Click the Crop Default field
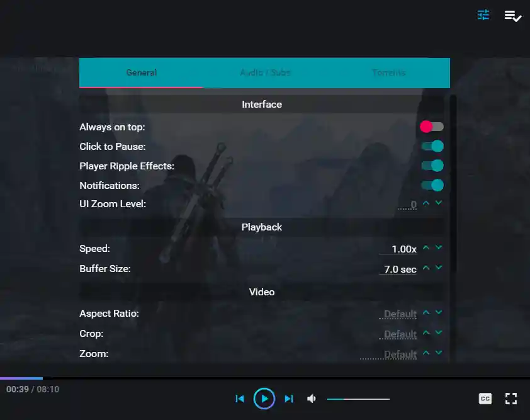The width and height of the screenshot is (530, 420). coord(398,334)
